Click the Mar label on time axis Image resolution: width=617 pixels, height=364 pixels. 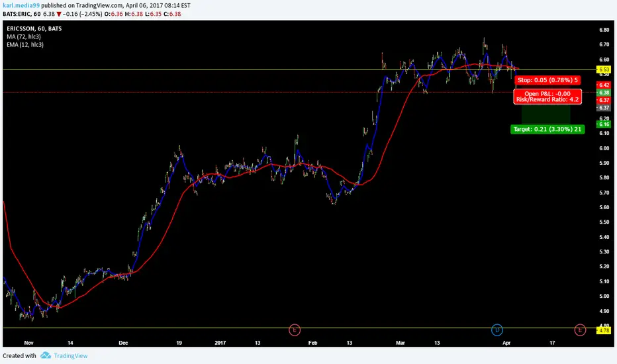(400, 343)
